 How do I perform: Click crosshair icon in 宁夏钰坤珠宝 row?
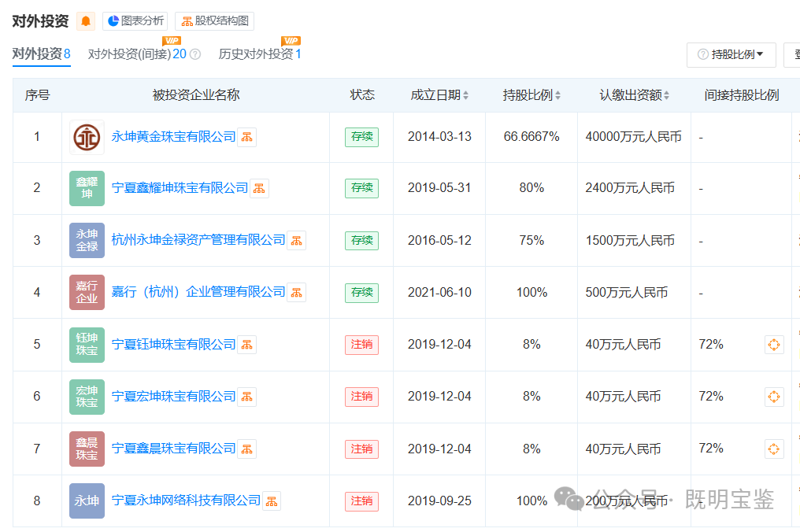coord(774,344)
